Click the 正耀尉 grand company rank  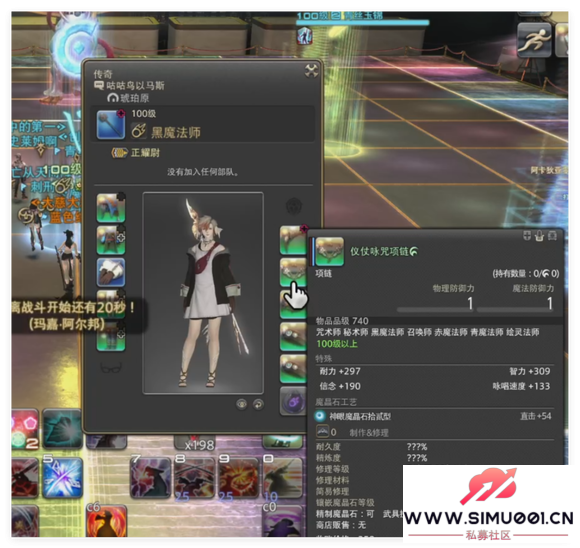pyautogui.click(x=145, y=152)
